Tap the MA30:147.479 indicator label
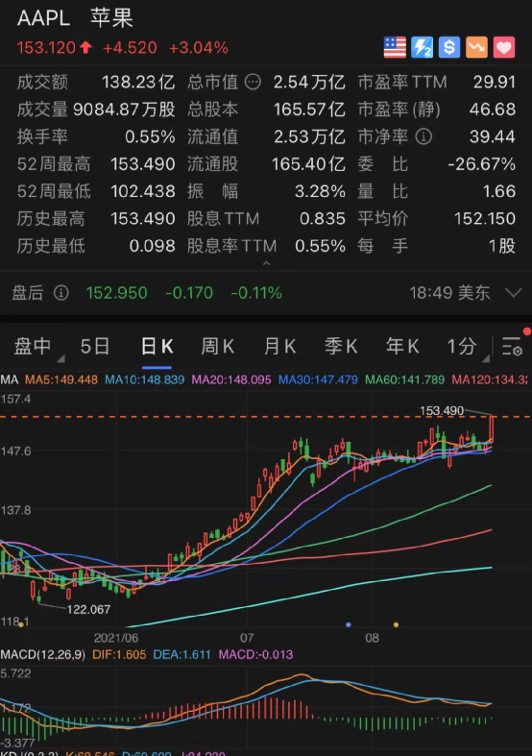Screen dimensions: 532x756 click(318, 380)
